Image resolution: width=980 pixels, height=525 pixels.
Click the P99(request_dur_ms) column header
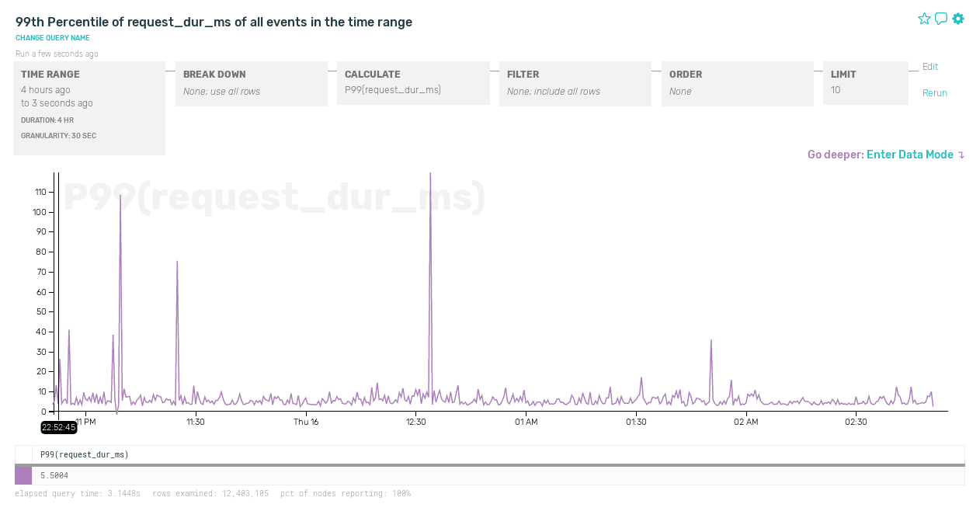(x=85, y=454)
